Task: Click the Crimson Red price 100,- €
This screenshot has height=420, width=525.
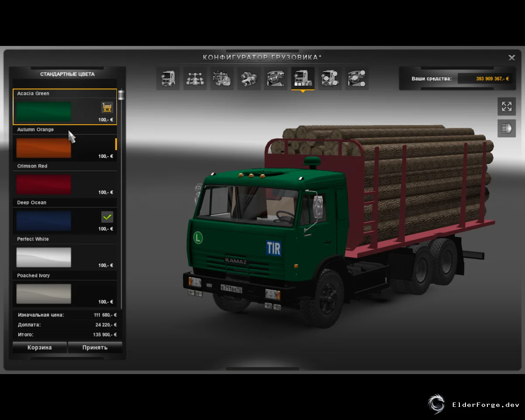Action: pos(105,192)
